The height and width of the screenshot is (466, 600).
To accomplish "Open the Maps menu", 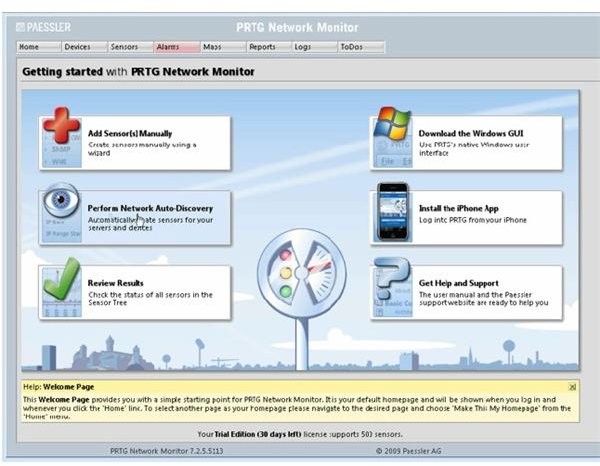I will 223,47.
